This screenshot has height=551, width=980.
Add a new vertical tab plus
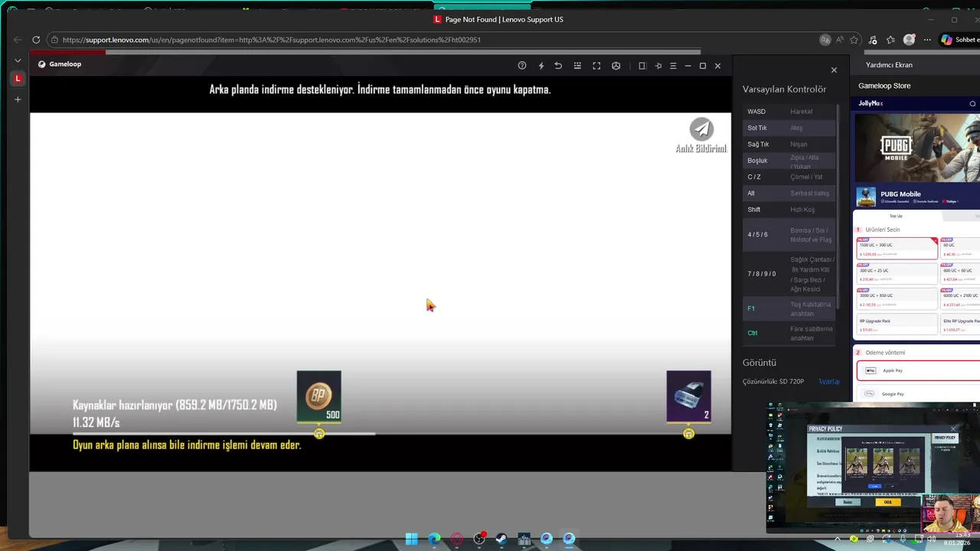(x=18, y=99)
